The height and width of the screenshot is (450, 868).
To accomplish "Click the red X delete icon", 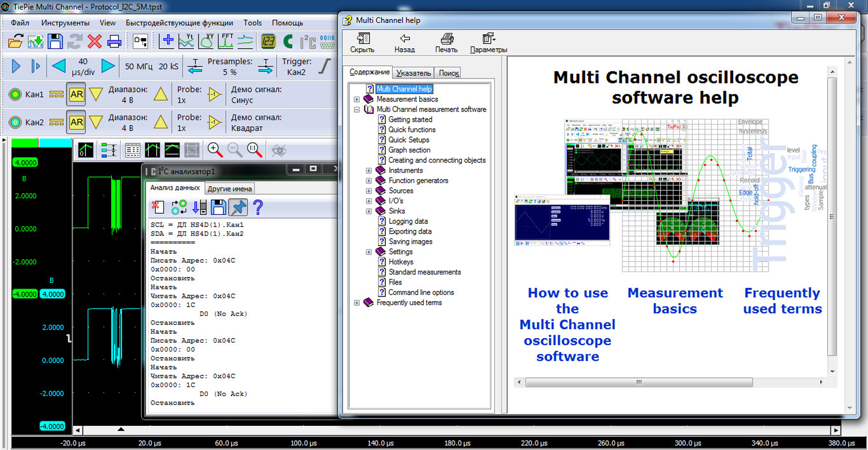I will pos(94,42).
